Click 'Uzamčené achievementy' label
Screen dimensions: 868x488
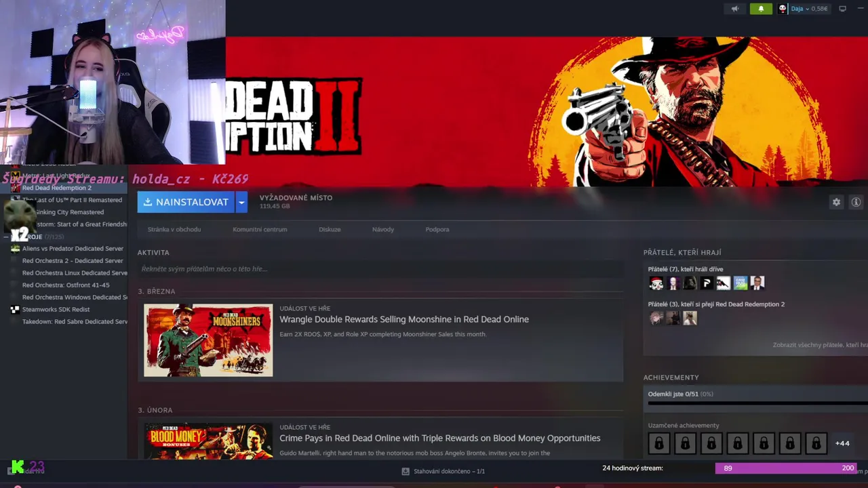pos(684,426)
